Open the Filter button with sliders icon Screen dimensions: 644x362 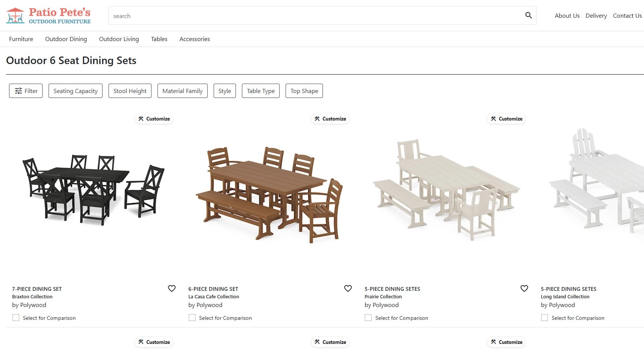pyautogui.click(x=26, y=91)
